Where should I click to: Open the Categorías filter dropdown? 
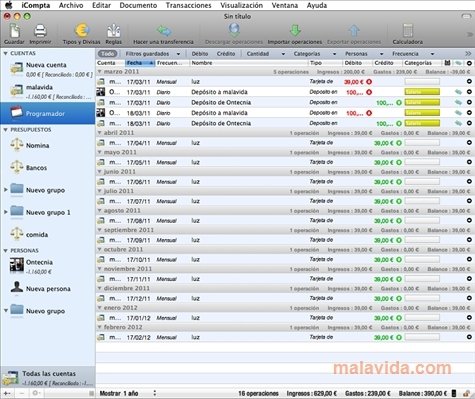315,54
